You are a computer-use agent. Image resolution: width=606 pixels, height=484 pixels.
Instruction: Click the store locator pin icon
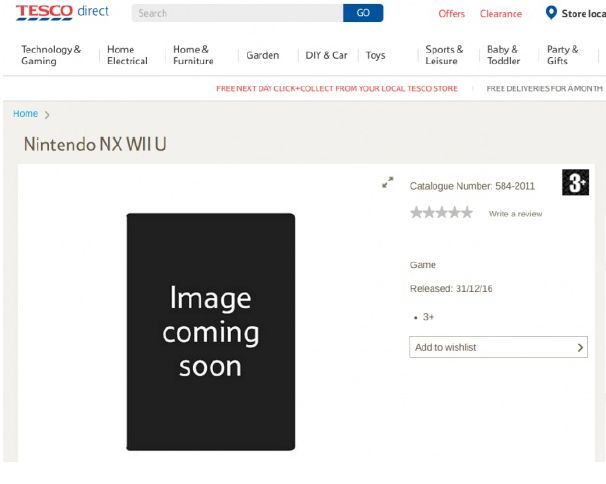550,13
